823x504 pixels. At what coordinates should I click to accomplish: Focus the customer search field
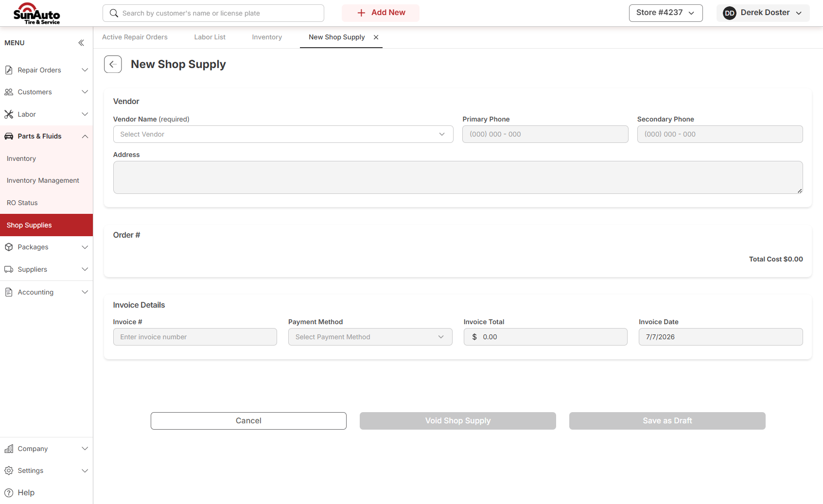[x=213, y=13]
